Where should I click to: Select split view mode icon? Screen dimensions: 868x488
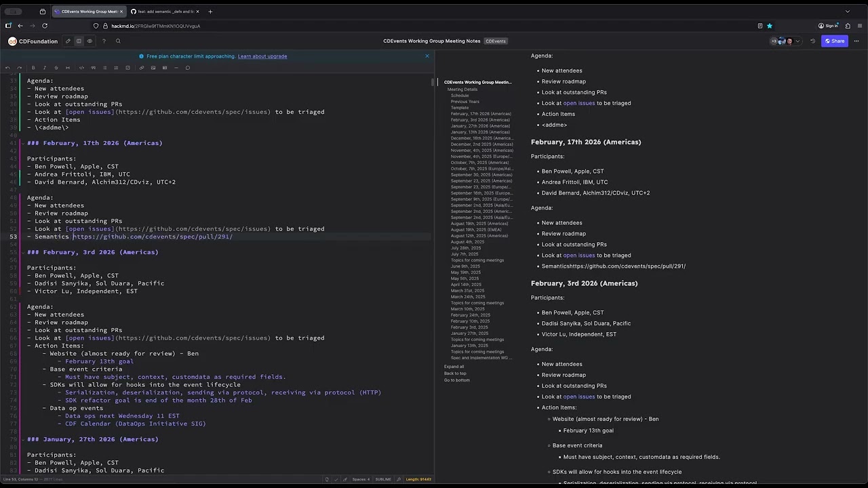pyautogui.click(x=79, y=41)
